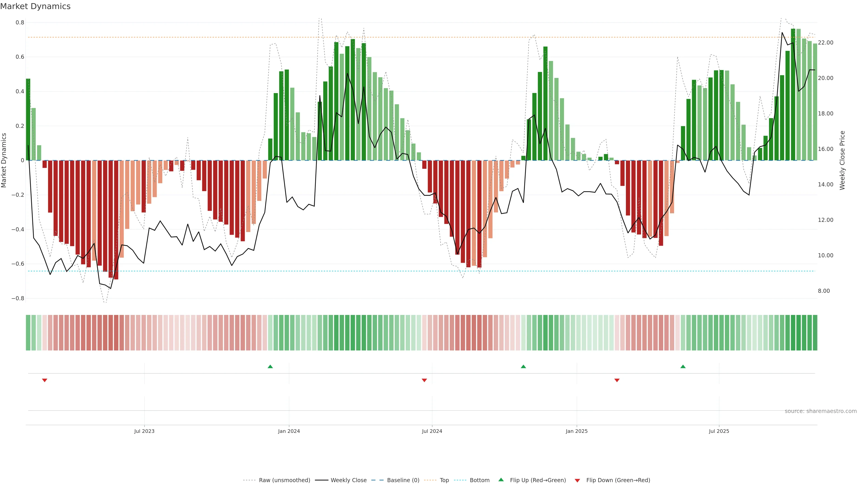
Task: Click the green flip-up marker near Jan 2024
Action: pyautogui.click(x=270, y=366)
